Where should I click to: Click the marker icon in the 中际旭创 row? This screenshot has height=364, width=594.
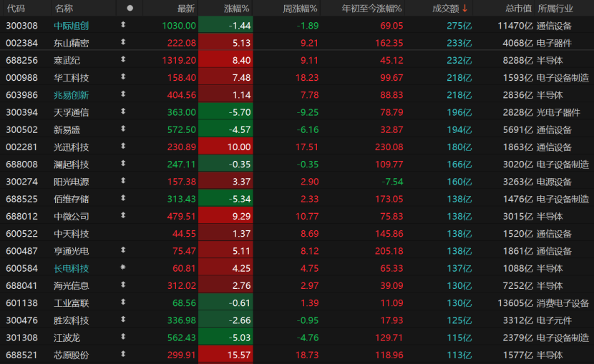pos(123,24)
